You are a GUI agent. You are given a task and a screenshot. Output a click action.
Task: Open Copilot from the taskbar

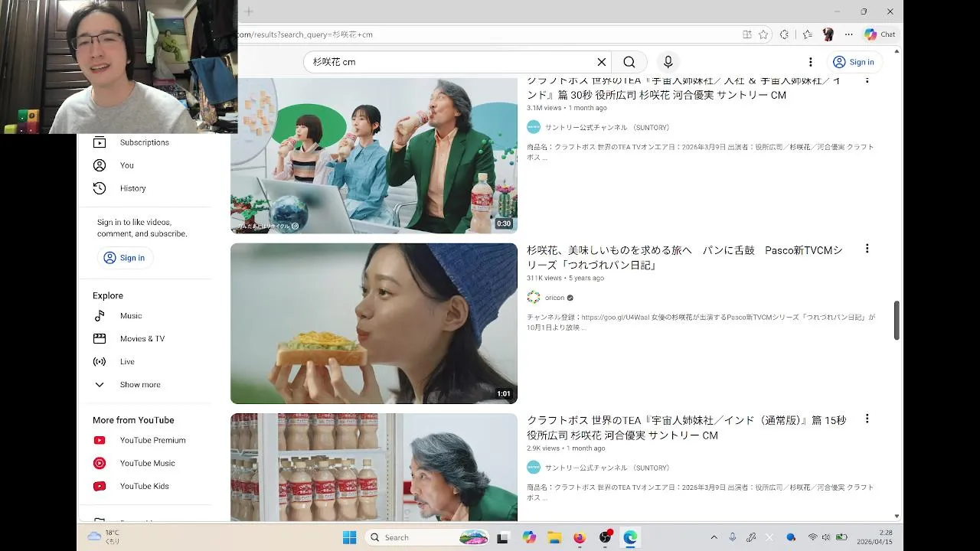tap(530, 537)
